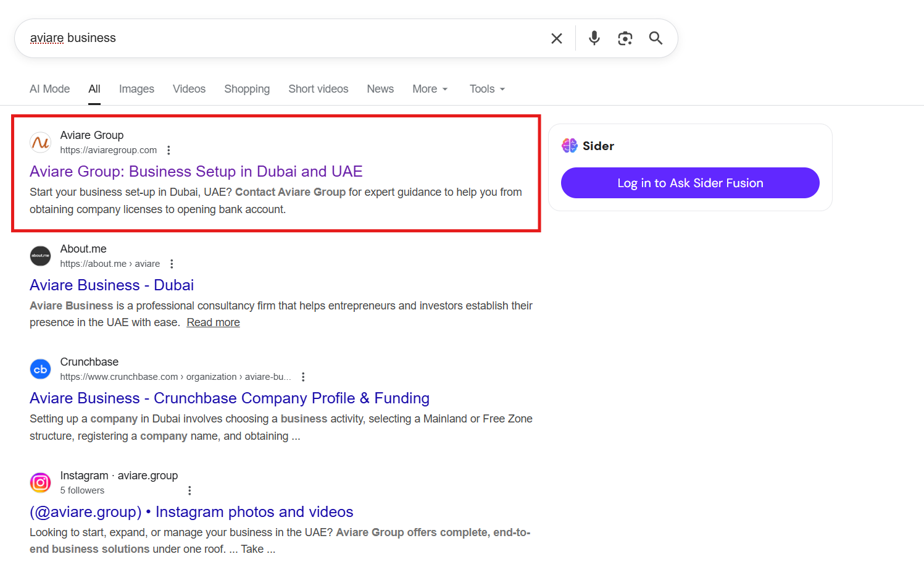Open Aviare Group: Business Setup in Dubai link
Screen dimensions: 924x567
[x=196, y=171]
